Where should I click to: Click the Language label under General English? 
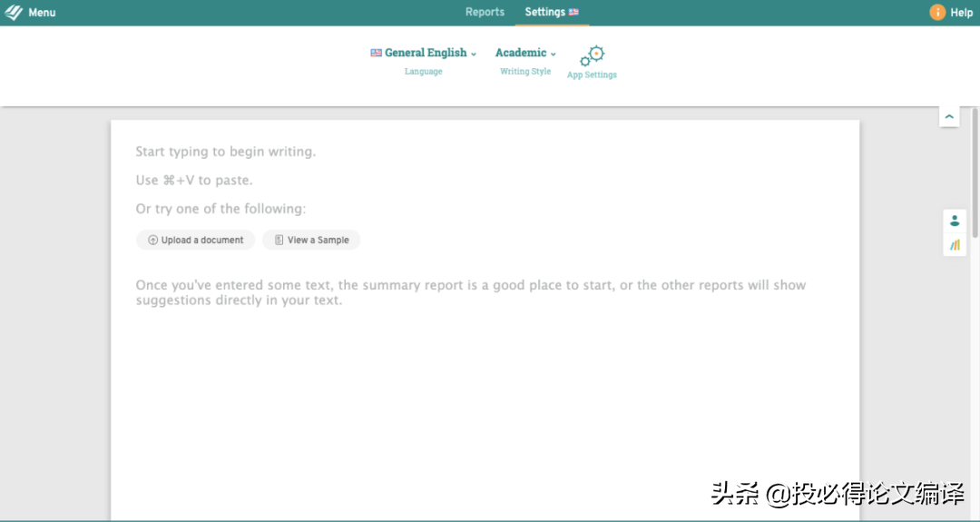[423, 72]
